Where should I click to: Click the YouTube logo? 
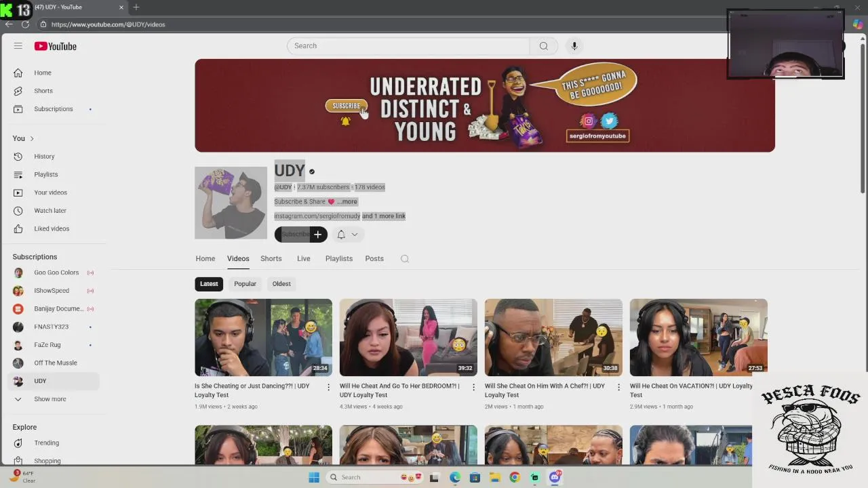pyautogui.click(x=56, y=46)
